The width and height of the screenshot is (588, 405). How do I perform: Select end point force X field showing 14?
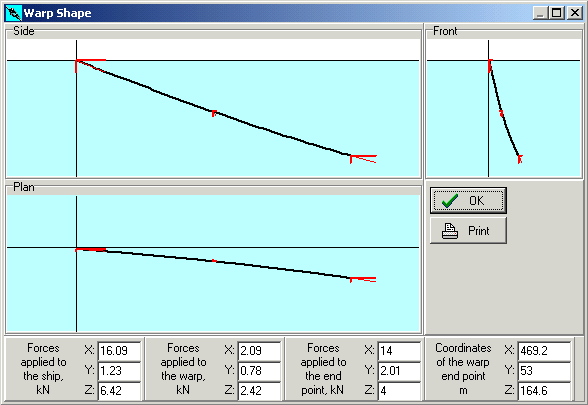pyautogui.click(x=399, y=351)
